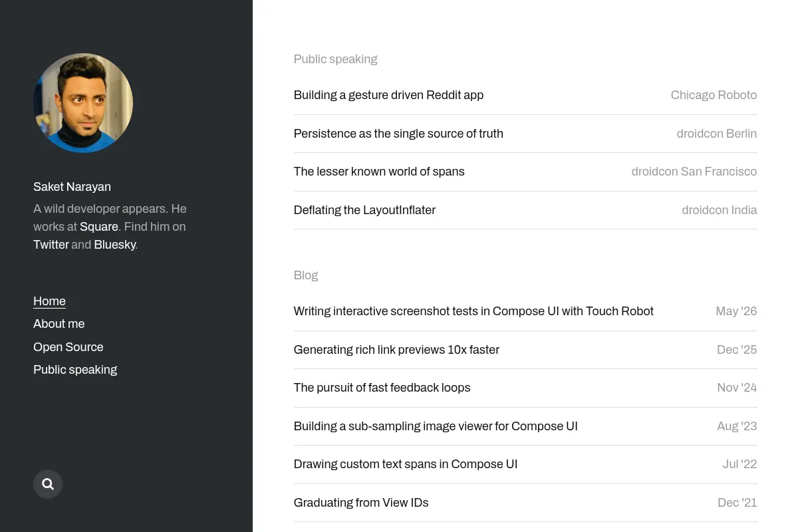The width and height of the screenshot is (798, 532).
Task: Navigate to Public speaking in sidebar
Action: [75, 370]
